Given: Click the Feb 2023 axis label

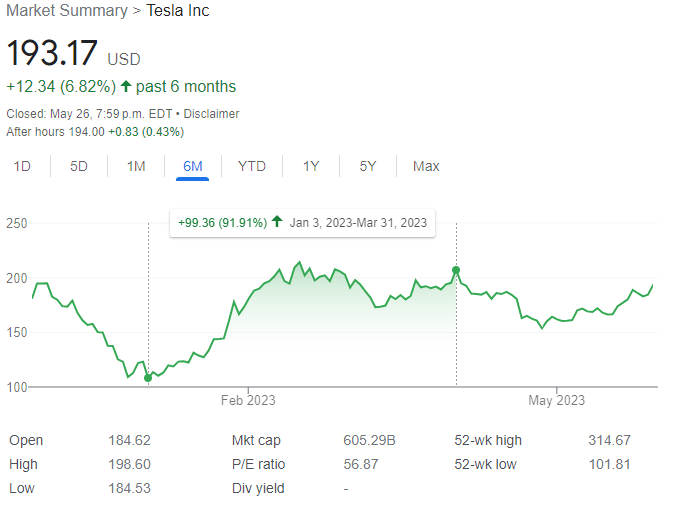Looking at the screenshot, I should tap(248, 401).
